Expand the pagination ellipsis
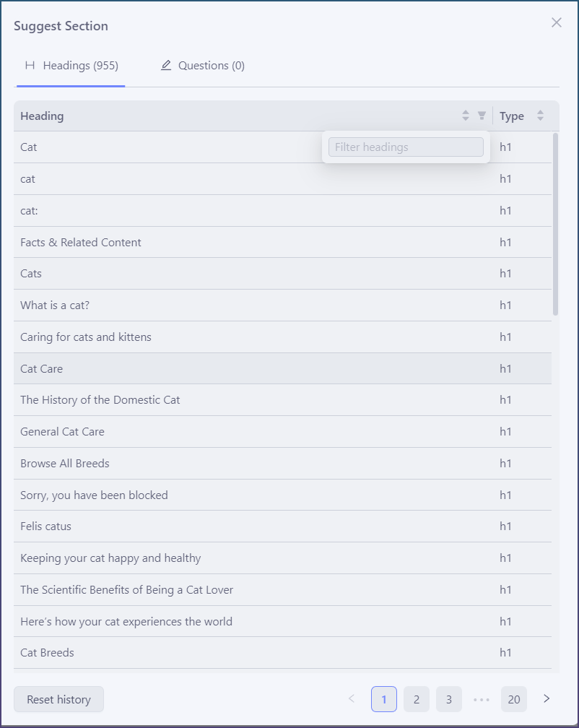The image size is (579, 728). point(482,699)
